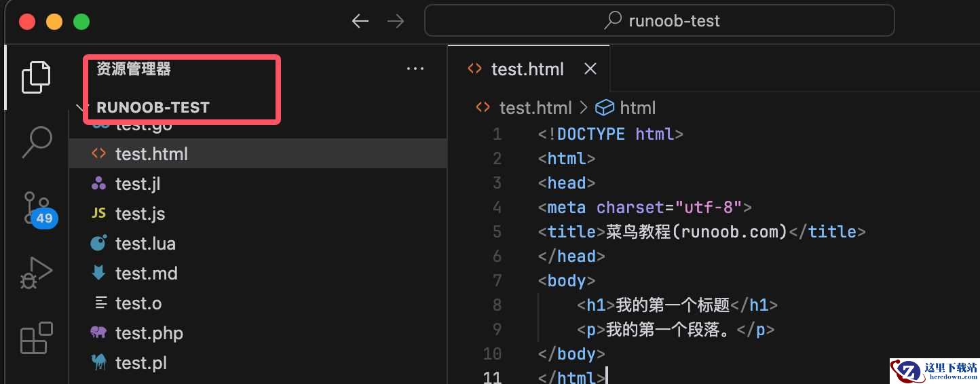
Task: Switch to the test.html editor tab
Action: coord(528,69)
